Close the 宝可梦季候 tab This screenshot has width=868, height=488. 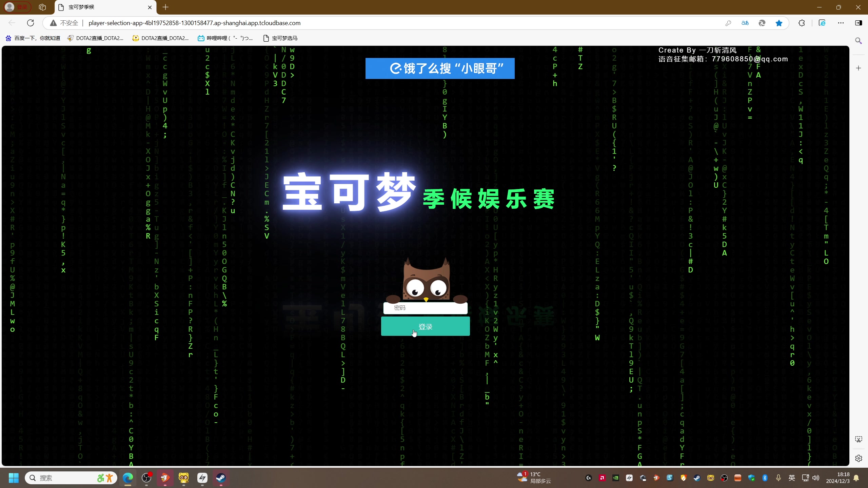150,7
